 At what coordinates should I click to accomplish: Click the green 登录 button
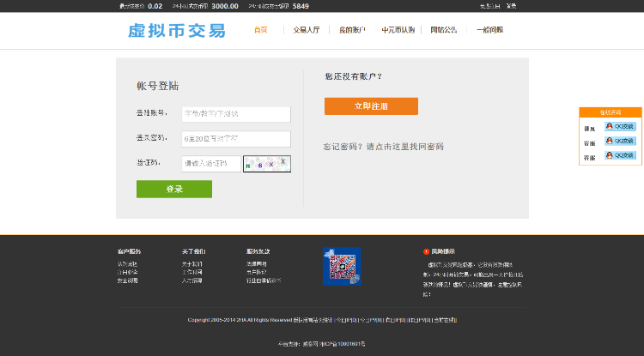pyautogui.click(x=174, y=189)
